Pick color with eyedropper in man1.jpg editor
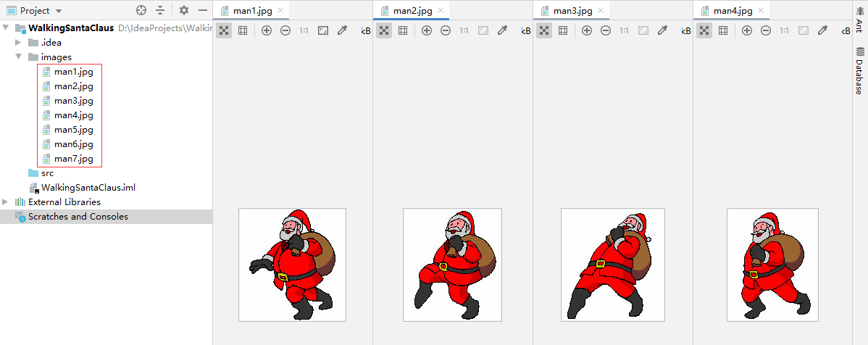Viewport: 868px width, 345px height. [342, 30]
